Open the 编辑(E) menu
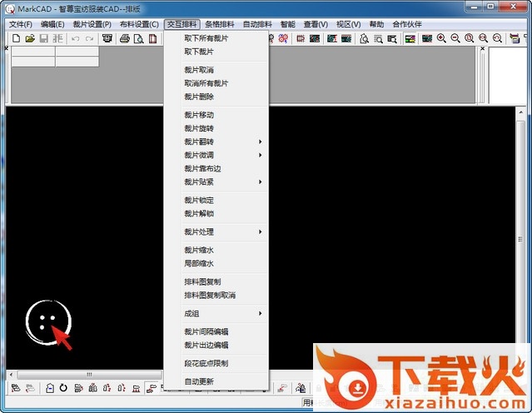The image size is (532, 413). [52, 24]
